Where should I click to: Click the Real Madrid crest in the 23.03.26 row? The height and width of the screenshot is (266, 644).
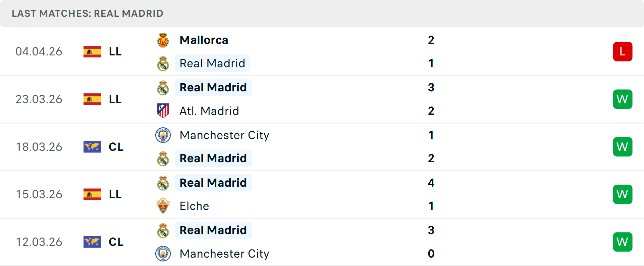(163, 87)
